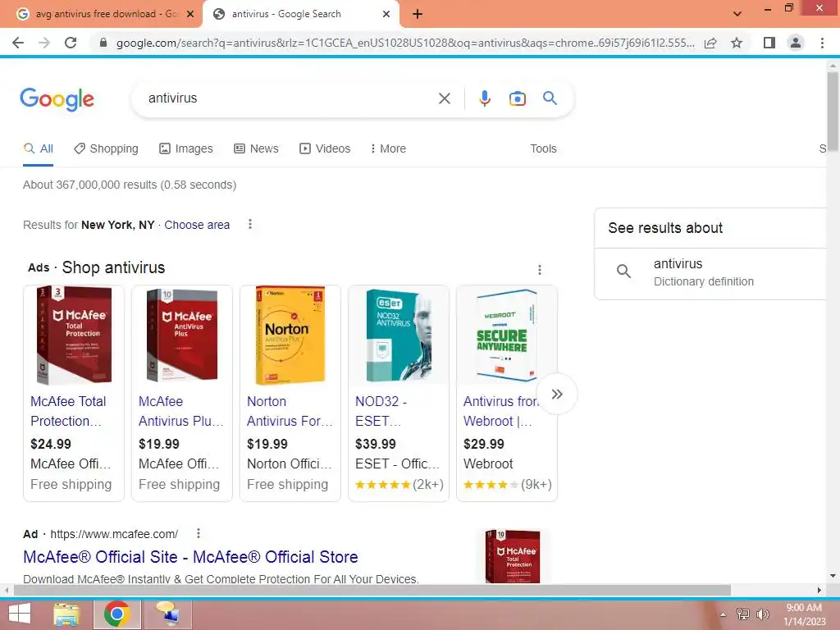Open Webroot Secure Anywhere product image

click(x=506, y=336)
